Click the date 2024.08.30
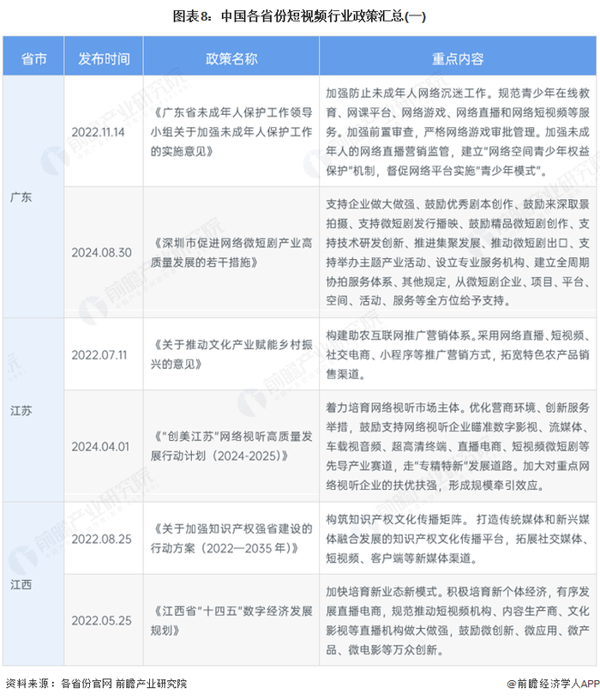This screenshot has width=600, height=700. click(102, 253)
